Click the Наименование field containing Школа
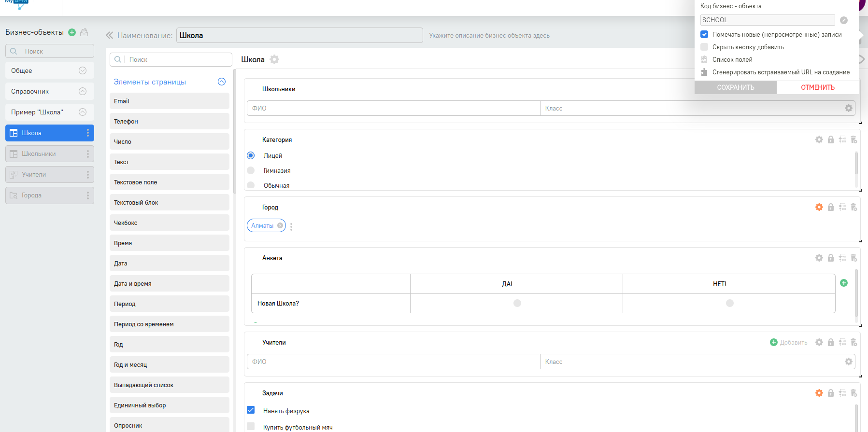This screenshot has width=868, height=432. click(x=299, y=35)
